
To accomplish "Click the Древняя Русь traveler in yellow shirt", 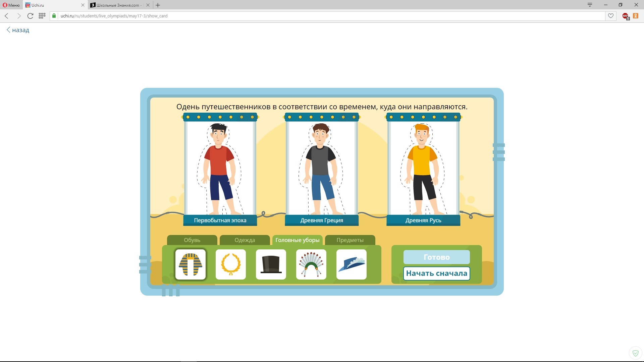I will click(423, 168).
